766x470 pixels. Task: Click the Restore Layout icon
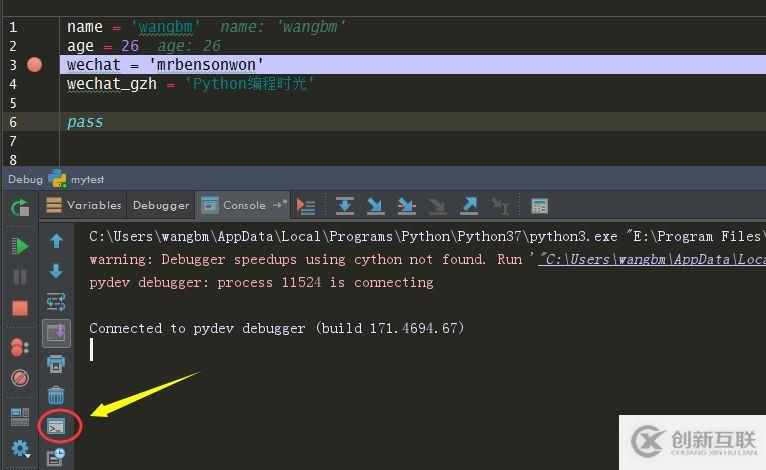click(x=20, y=417)
